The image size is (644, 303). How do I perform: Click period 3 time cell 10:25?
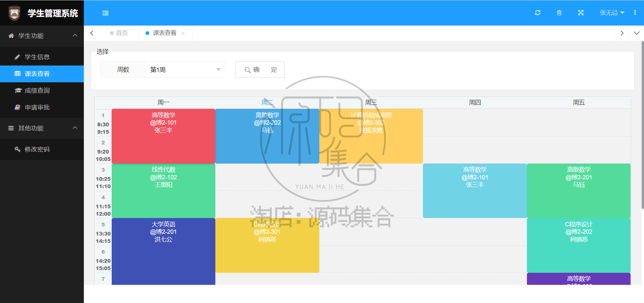103,177
